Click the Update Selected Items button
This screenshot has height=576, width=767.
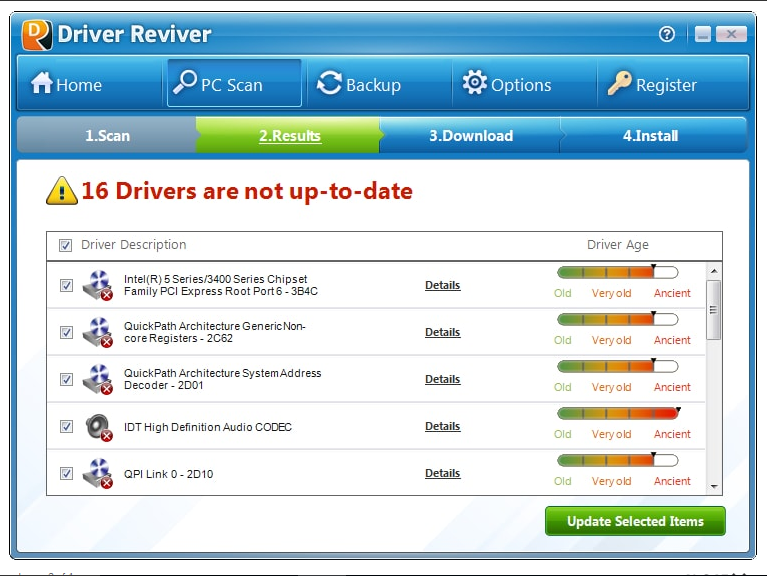point(635,521)
